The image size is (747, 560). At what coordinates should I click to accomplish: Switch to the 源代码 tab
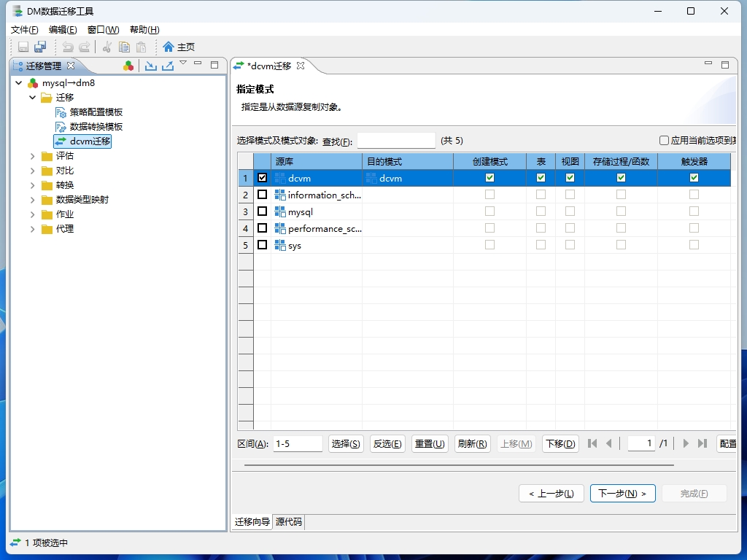click(289, 522)
